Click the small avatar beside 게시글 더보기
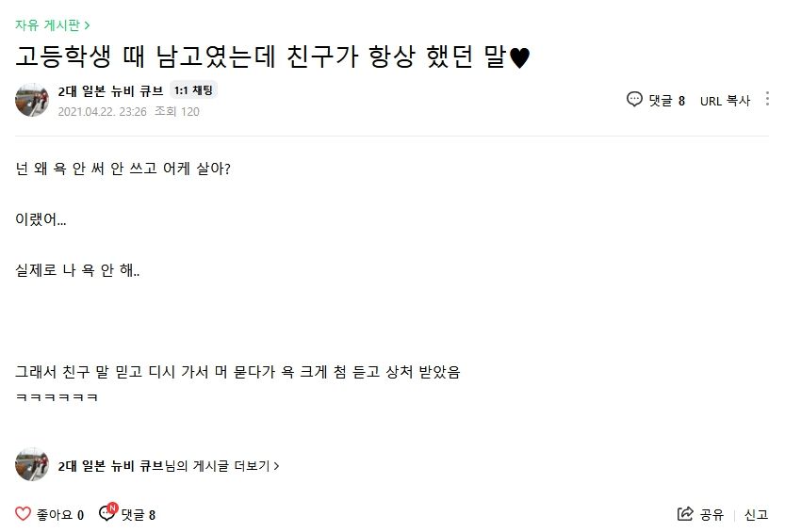The width and height of the screenshot is (785, 532). pyautogui.click(x=32, y=465)
